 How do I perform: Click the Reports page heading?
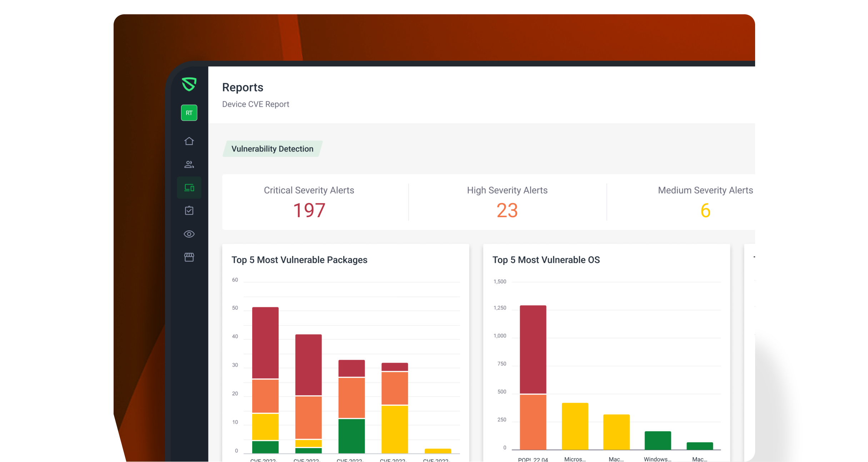(243, 87)
